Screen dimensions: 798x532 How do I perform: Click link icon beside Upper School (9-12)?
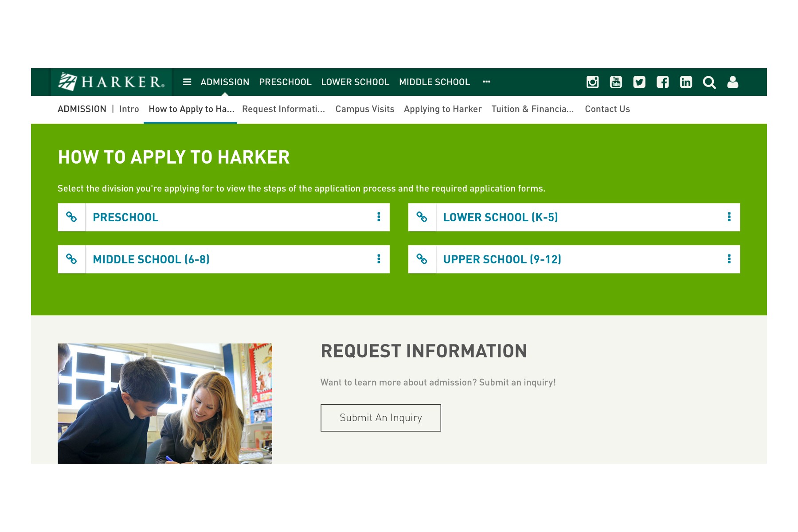pos(422,259)
